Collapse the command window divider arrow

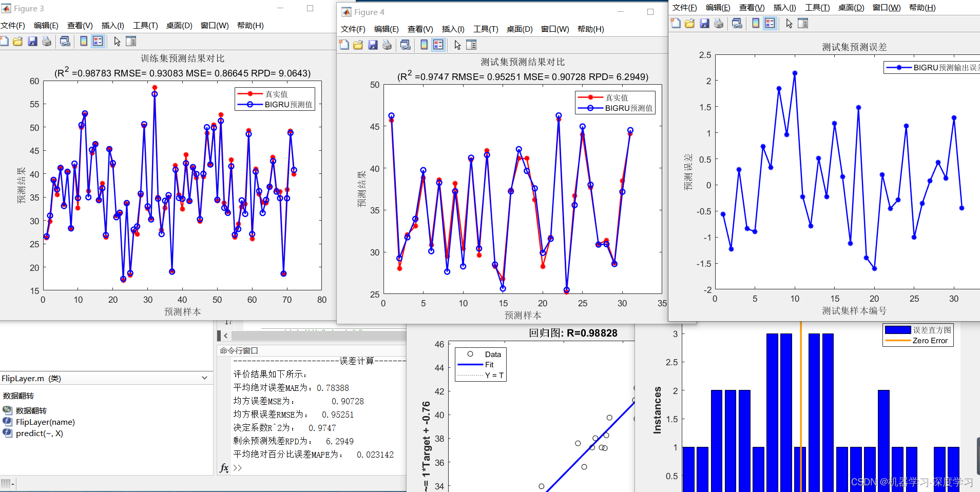[226, 336]
